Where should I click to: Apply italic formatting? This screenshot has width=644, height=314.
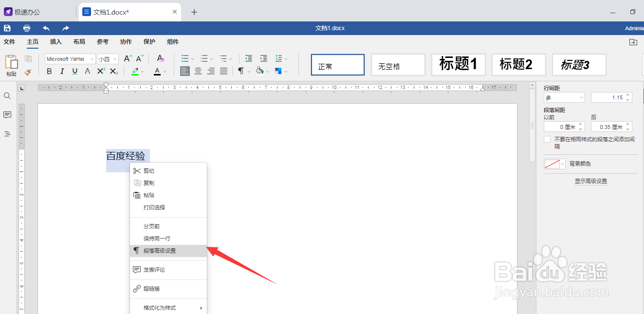(x=61, y=71)
